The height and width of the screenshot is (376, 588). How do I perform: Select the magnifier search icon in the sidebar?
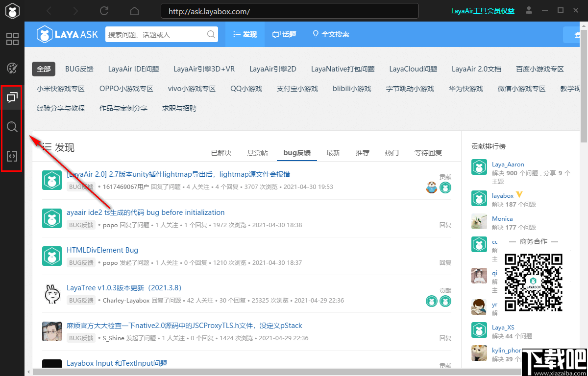coord(12,127)
